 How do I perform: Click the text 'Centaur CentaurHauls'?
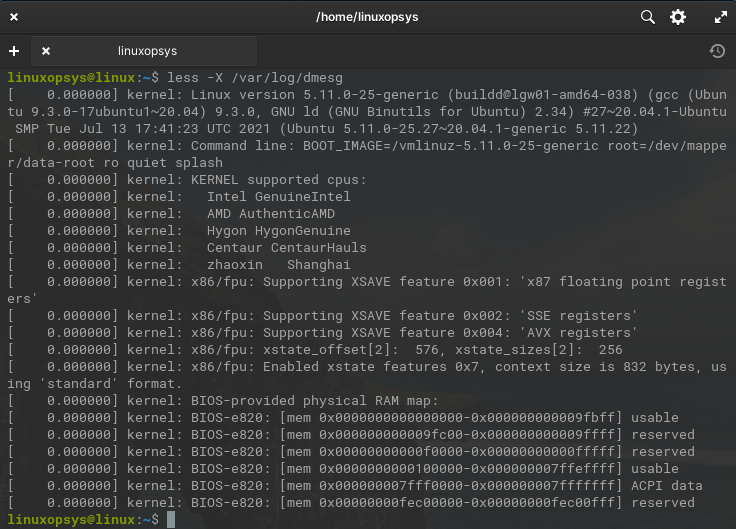click(287, 247)
